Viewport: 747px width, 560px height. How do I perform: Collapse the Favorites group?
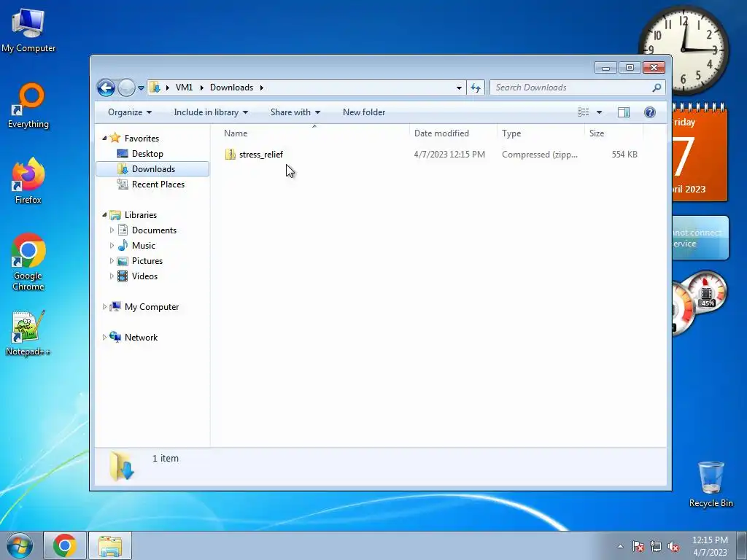point(104,138)
